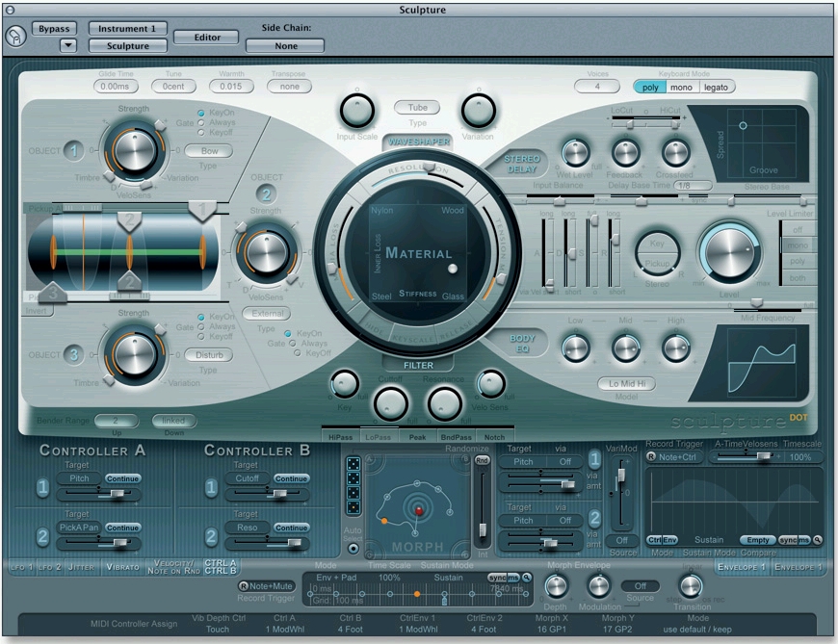The height and width of the screenshot is (644, 838).
Task: Click the Editor button
Action: [207, 38]
